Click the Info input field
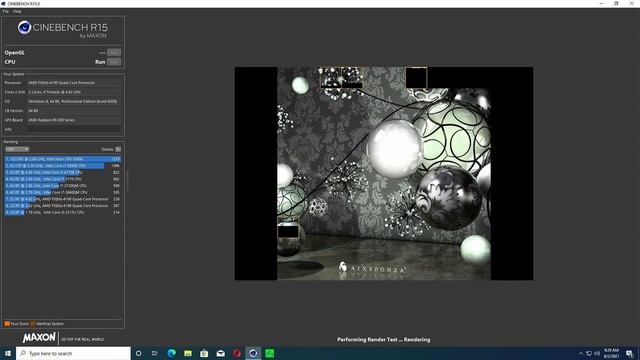 74,129
